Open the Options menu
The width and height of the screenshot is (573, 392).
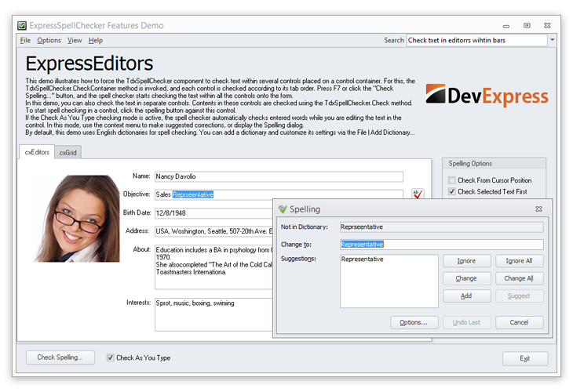point(49,40)
